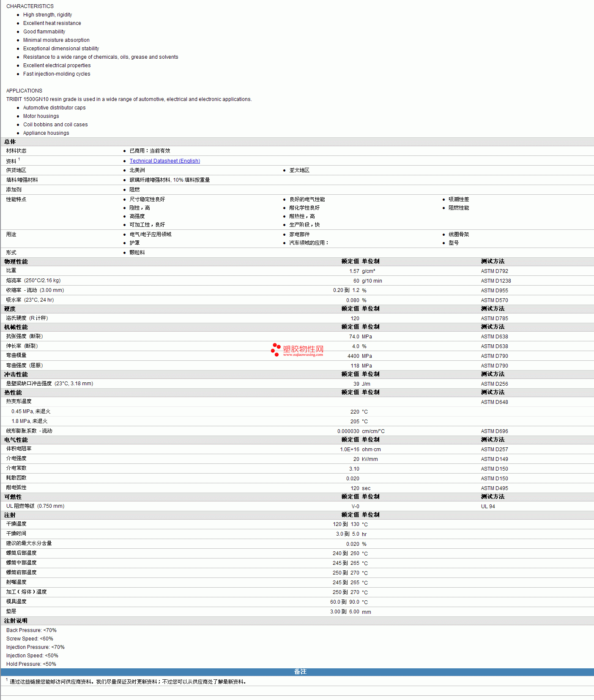Click dielectric constant value 3.10

(354, 469)
